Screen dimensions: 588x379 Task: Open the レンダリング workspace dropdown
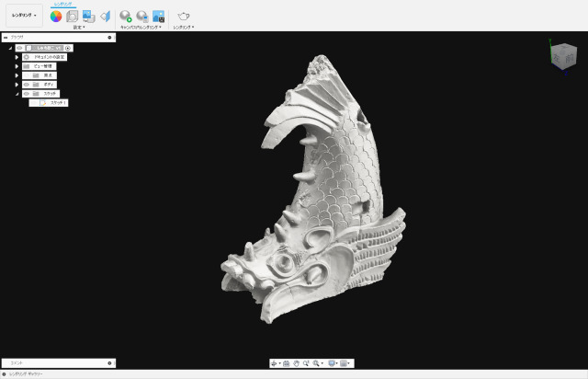(x=23, y=16)
